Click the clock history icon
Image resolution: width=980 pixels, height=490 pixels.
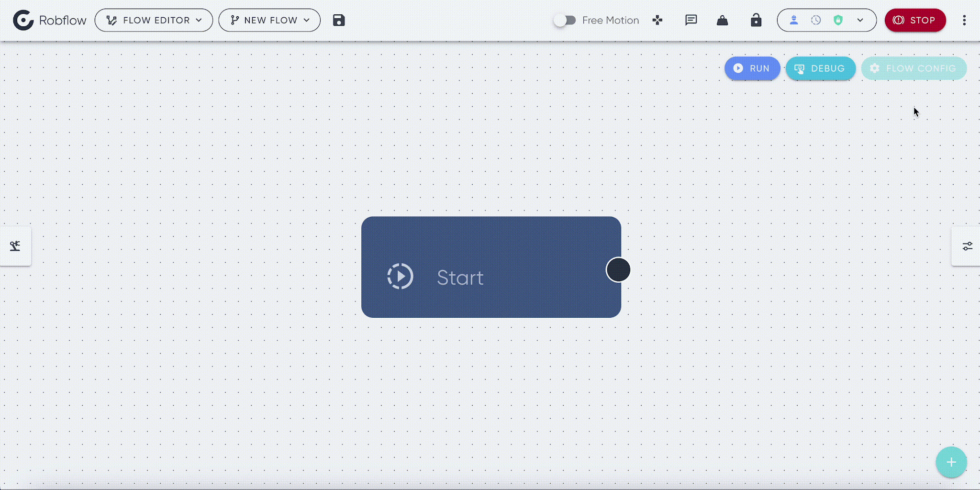click(816, 20)
